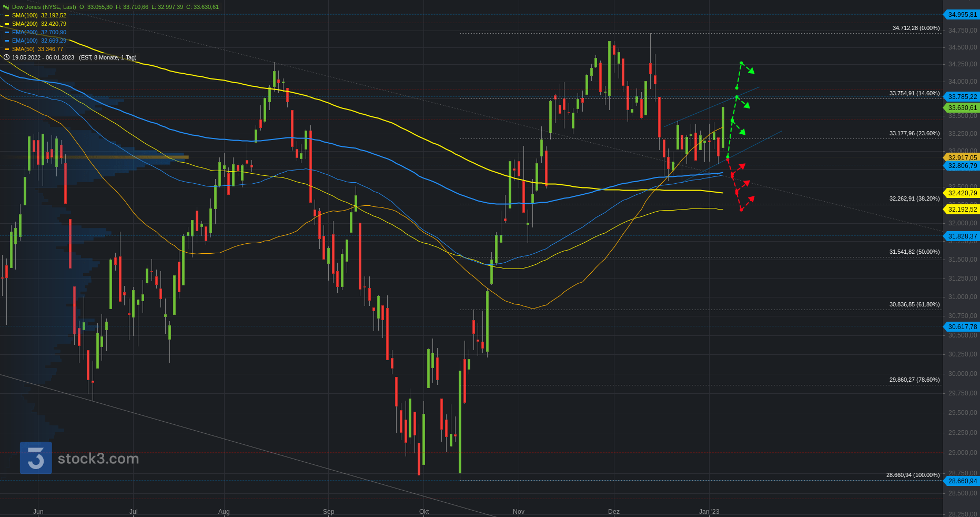Select Fibonacci label 33.754,91 (14.60%)
980x517 pixels.
(x=914, y=93)
